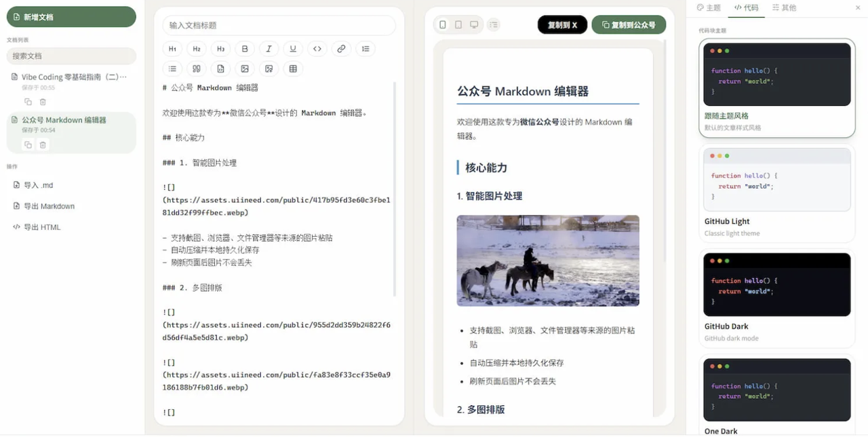Image resolution: width=868 pixels, height=437 pixels.
Task: Click the 新增文档 button
Action: (71, 17)
